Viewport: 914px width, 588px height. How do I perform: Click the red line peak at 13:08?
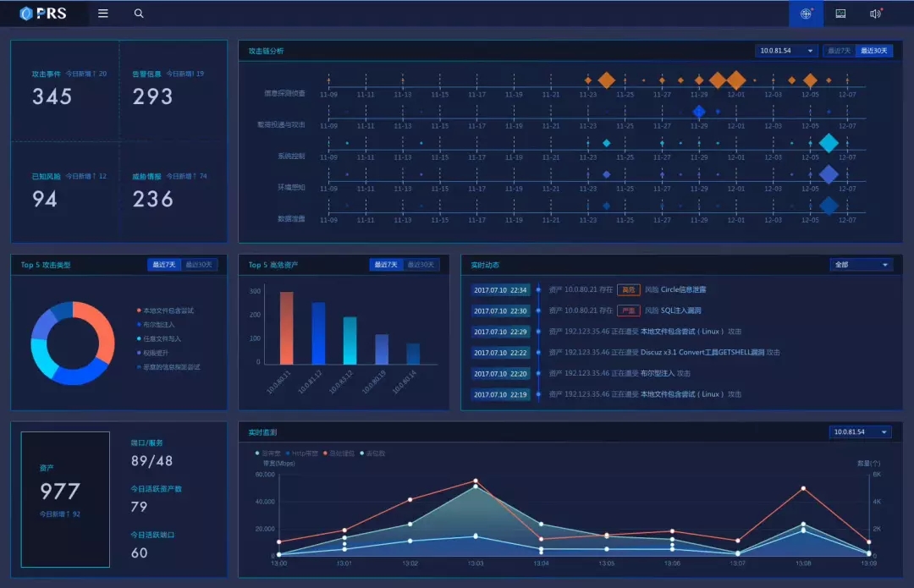803,488
